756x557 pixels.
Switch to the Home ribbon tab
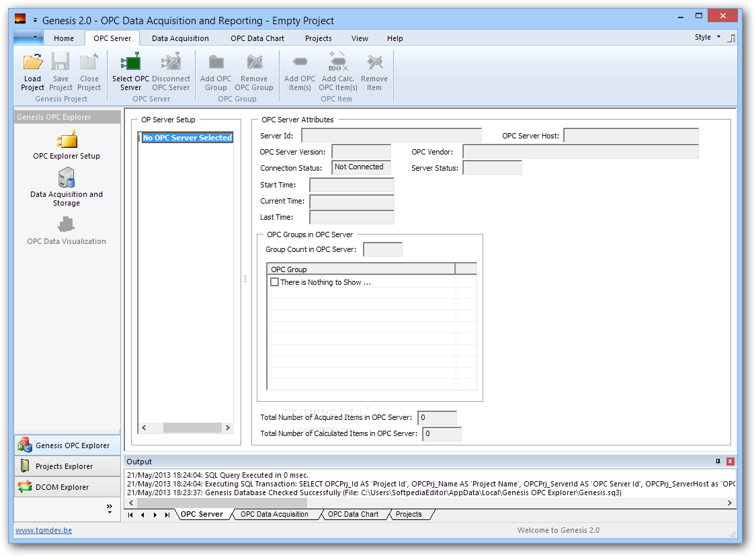click(64, 38)
